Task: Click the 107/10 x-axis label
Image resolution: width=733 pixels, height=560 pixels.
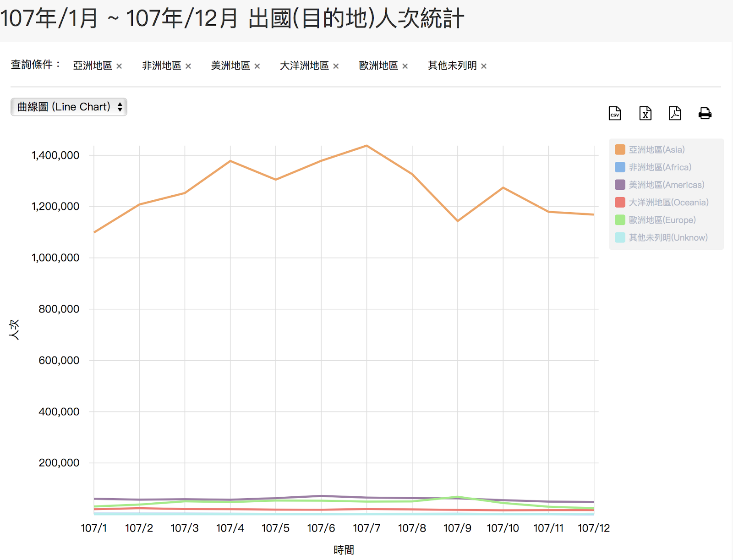Action: pyautogui.click(x=503, y=528)
